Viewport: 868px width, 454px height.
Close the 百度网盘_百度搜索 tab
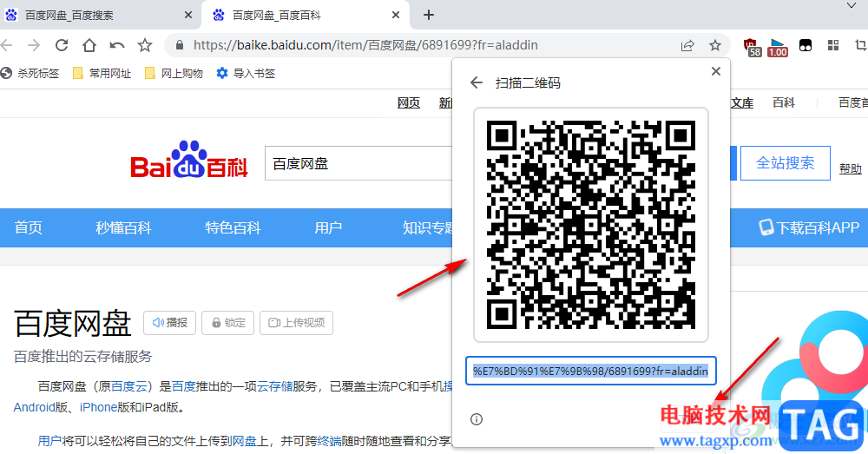[188, 15]
